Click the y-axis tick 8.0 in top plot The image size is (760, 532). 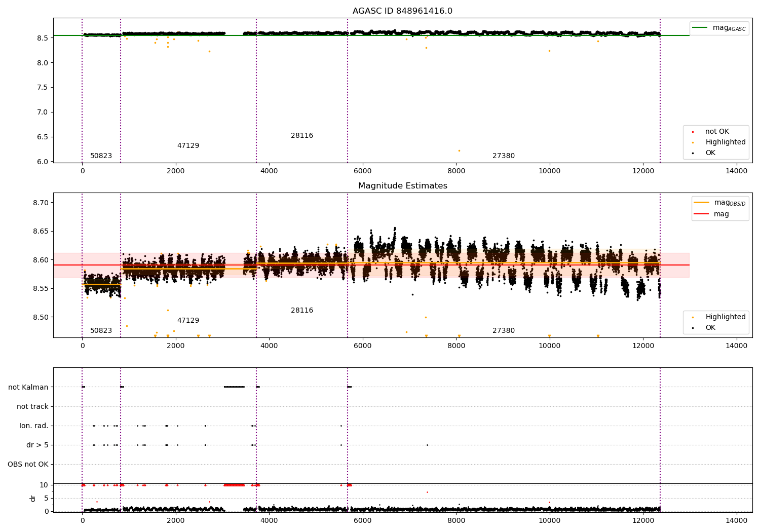click(x=43, y=63)
